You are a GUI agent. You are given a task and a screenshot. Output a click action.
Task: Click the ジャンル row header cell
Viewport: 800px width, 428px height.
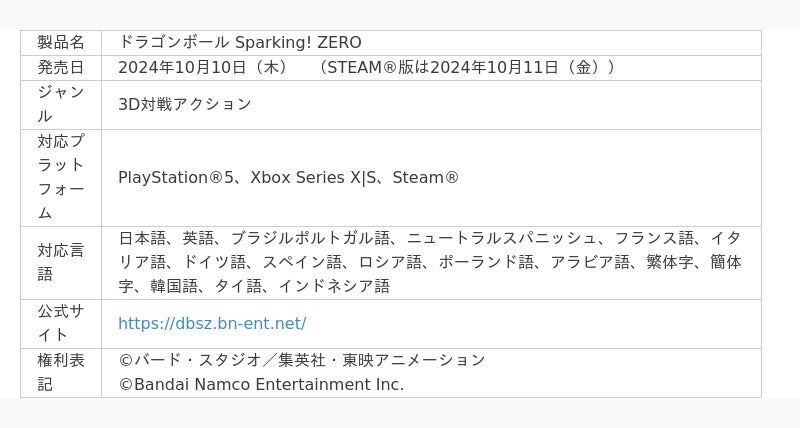pos(61,104)
